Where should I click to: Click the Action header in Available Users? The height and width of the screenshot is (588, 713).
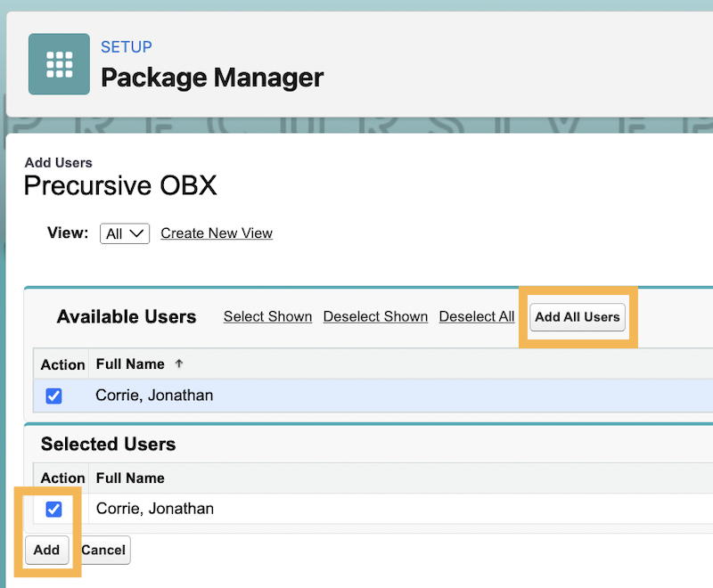click(62, 364)
